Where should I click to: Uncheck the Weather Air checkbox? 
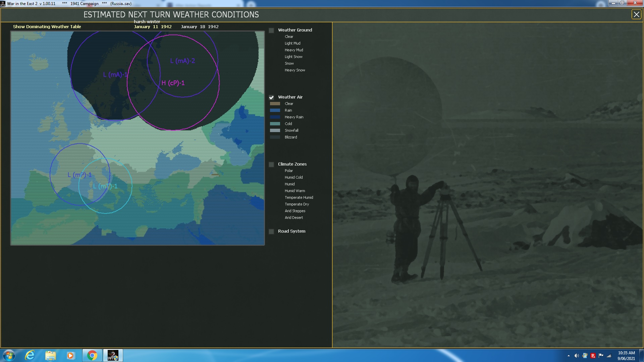[271, 97]
